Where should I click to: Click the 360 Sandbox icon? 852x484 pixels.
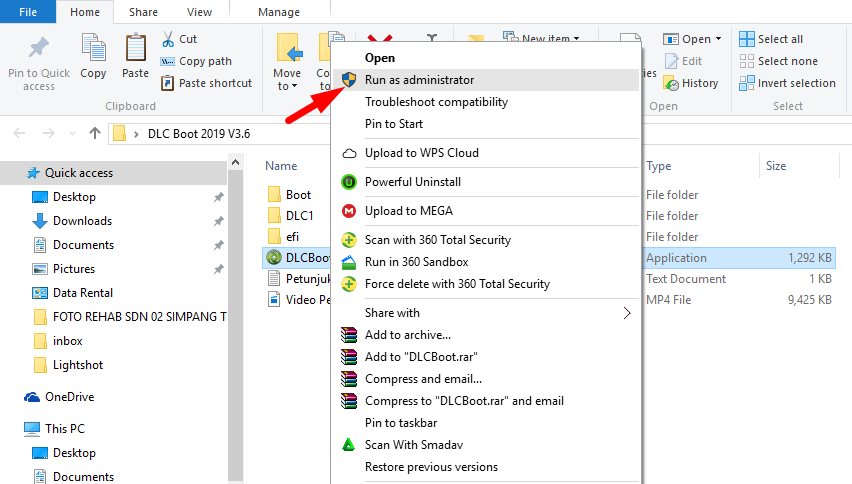(x=349, y=262)
